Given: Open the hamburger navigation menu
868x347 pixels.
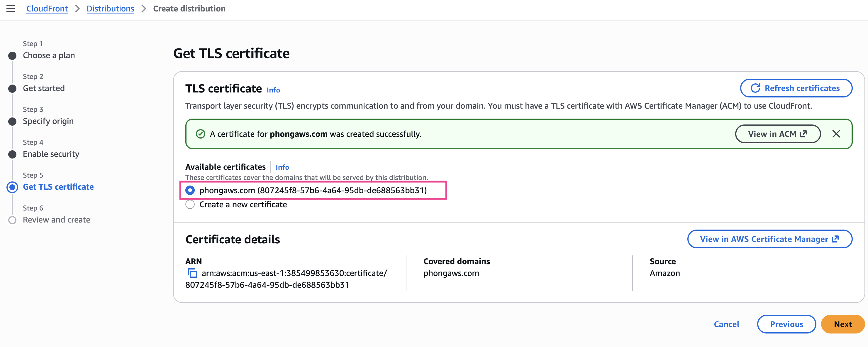Looking at the screenshot, I should [x=11, y=9].
